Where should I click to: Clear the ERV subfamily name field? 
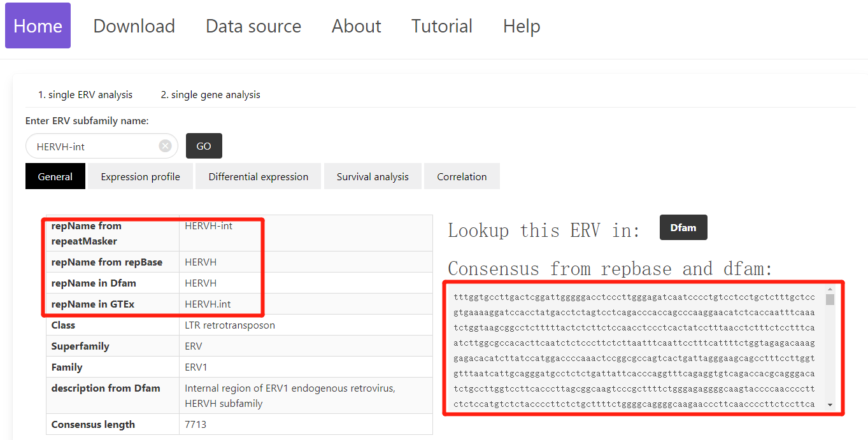(166, 146)
